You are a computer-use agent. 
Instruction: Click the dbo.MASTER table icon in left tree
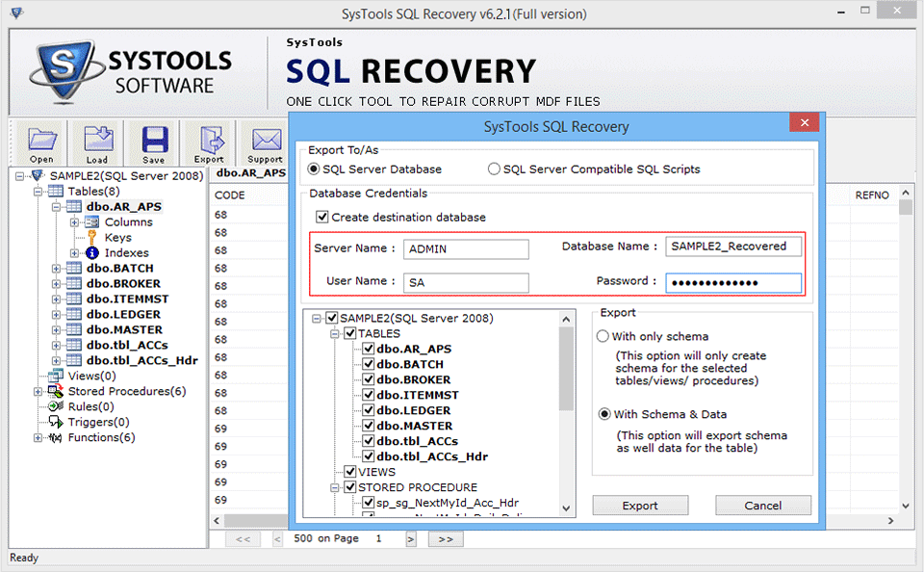point(74,329)
